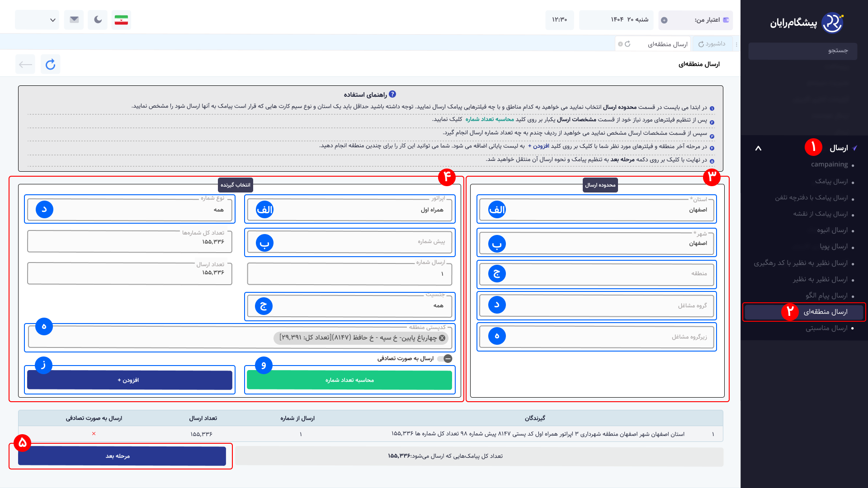
Task: Click the clock showing ۱۲:۳۰
Action: [x=559, y=20]
